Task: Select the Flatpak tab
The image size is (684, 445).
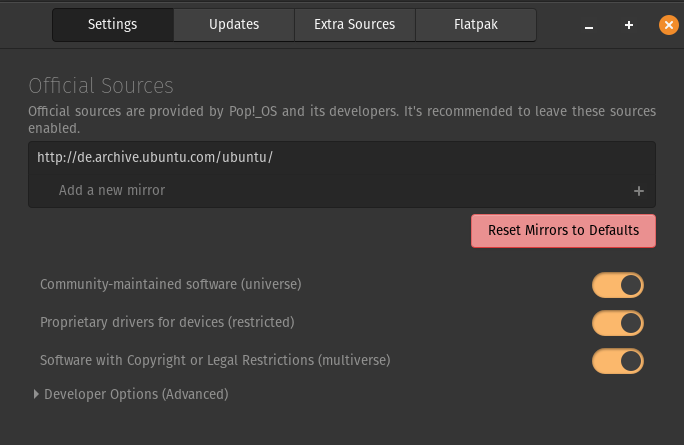Action: (x=475, y=24)
